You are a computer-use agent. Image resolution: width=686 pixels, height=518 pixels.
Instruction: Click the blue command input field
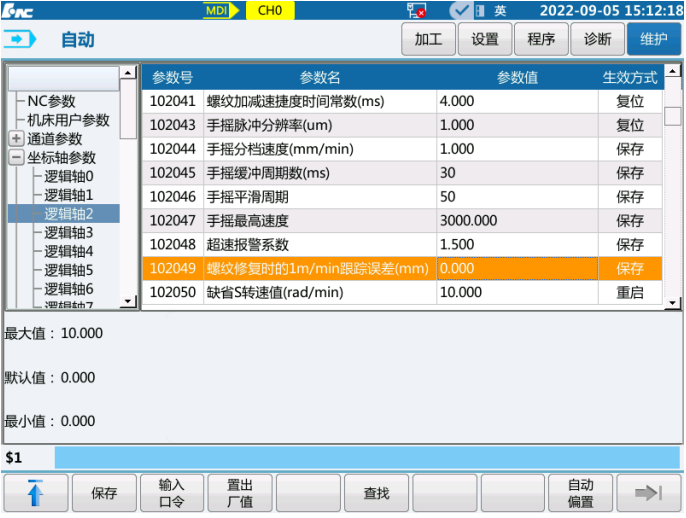click(x=367, y=458)
